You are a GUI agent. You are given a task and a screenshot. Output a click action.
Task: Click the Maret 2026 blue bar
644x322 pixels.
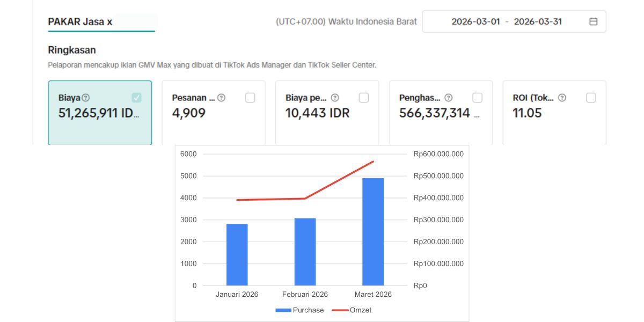point(373,232)
